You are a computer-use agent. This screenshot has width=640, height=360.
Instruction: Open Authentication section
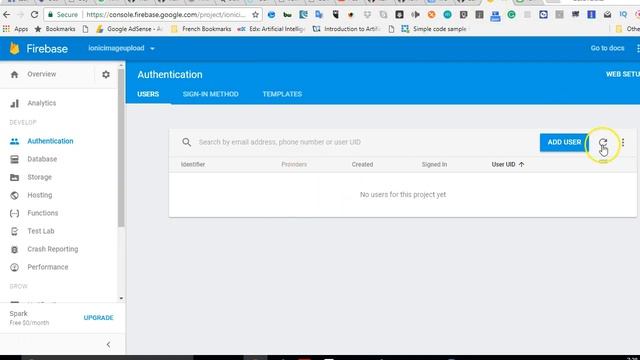(50, 141)
